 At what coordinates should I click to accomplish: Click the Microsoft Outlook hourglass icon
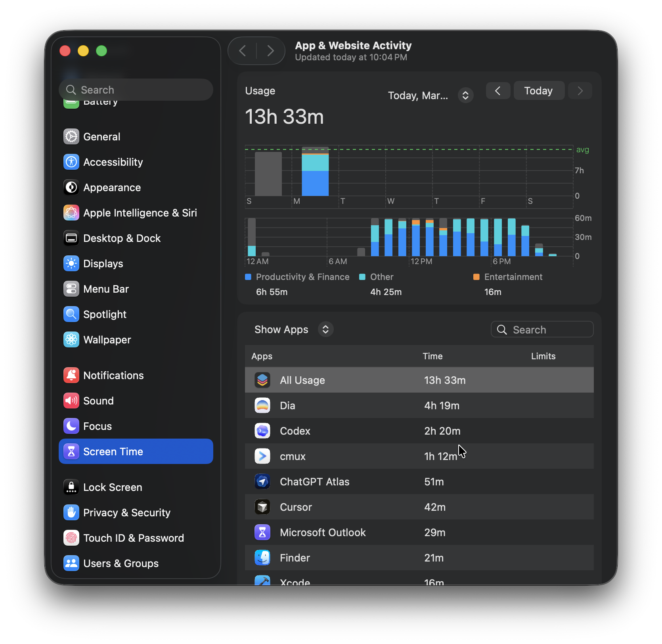tap(262, 533)
